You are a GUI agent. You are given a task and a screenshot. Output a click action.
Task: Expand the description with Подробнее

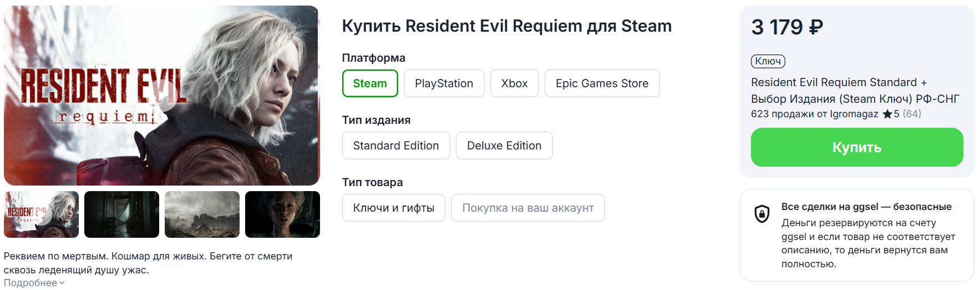click(x=34, y=283)
